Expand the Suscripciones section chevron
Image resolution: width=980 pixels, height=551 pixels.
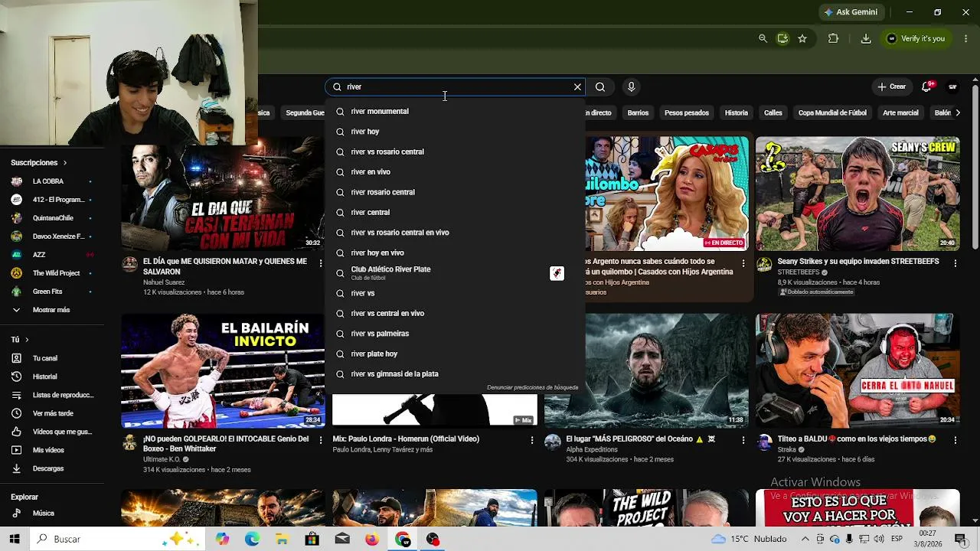click(x=65, y=163)
